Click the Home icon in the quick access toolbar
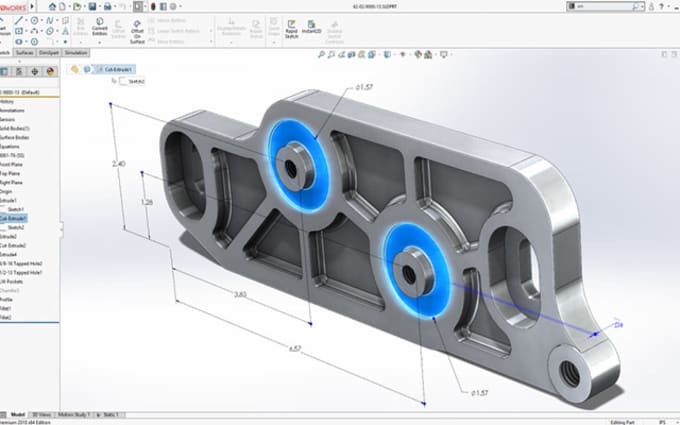Image resolution: width=680 pixels, height=425 pixels. 52,6
